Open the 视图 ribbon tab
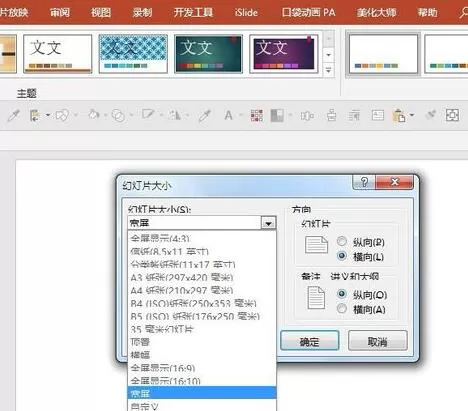The width and height of the screenshot is (468, 411). (x=101, y=13)
